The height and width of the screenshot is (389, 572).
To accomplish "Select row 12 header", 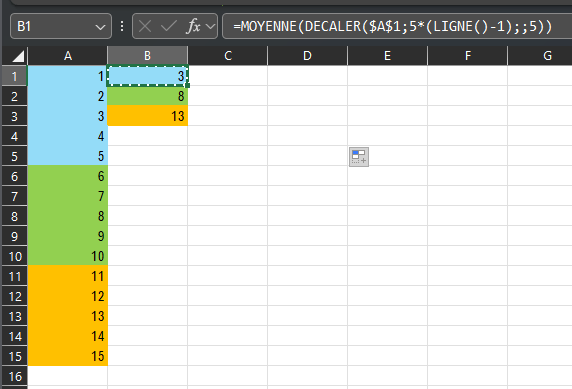I will pos(14,296).
